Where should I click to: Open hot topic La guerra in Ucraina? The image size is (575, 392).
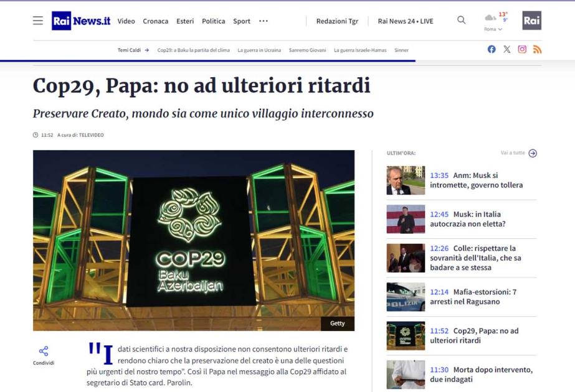259,50
